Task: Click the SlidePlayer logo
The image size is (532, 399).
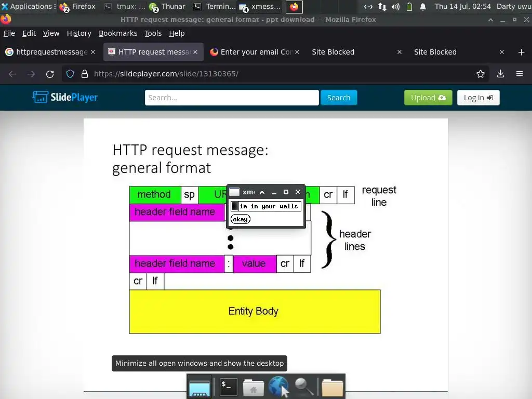Action: click(x=65, y=97)
